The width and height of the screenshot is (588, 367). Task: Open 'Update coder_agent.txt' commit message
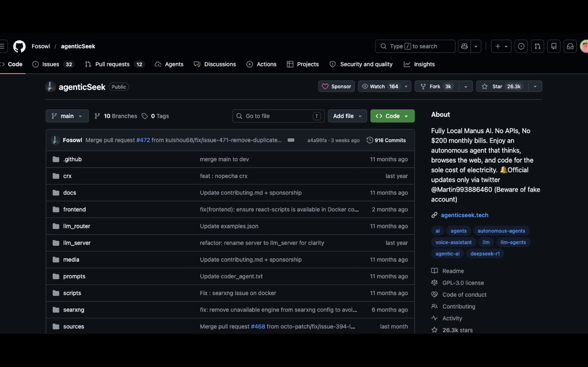pyautogui.click(x=231, y=276)
